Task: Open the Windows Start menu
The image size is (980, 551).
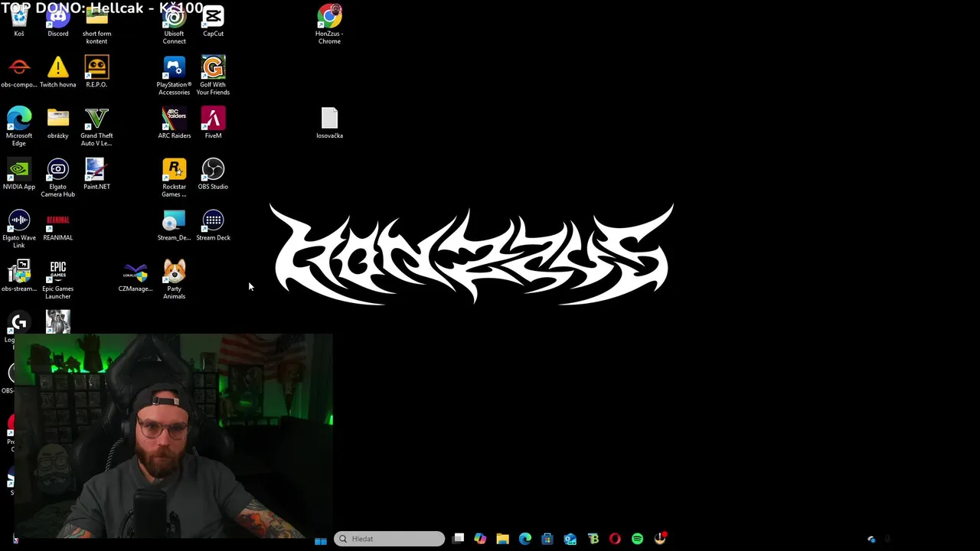Action: click(x=321, y=540)
